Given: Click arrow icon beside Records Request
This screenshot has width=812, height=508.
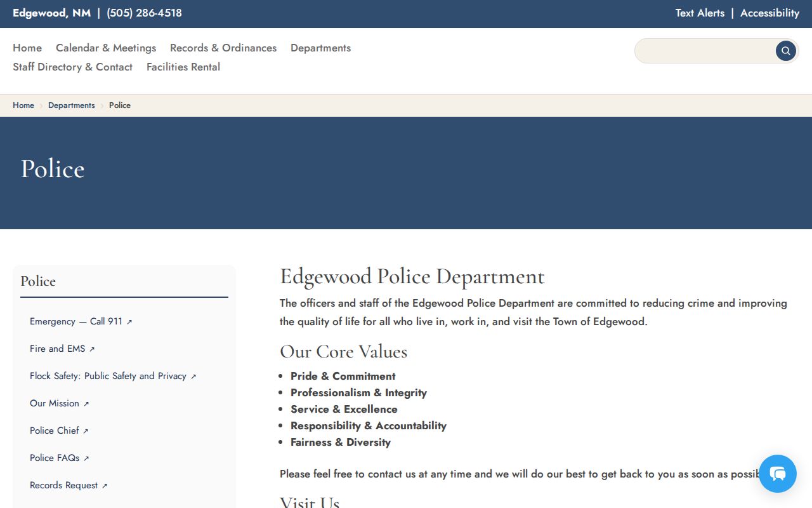Looking at the screenshot, I should point(105,486).
